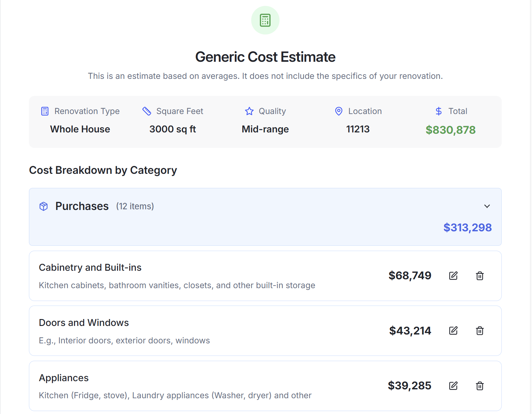Click the Location pin icon
This screenshot has width=532, height=414.
pos(339,111)
